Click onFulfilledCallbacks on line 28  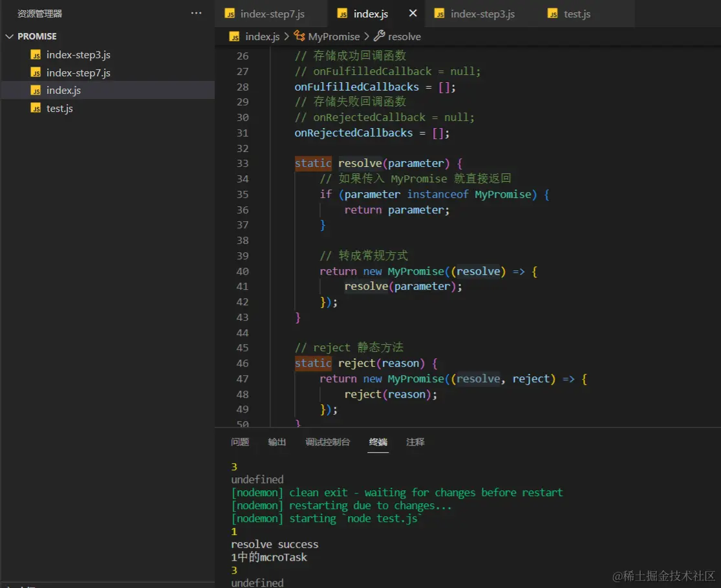click(x=357, y=87)
